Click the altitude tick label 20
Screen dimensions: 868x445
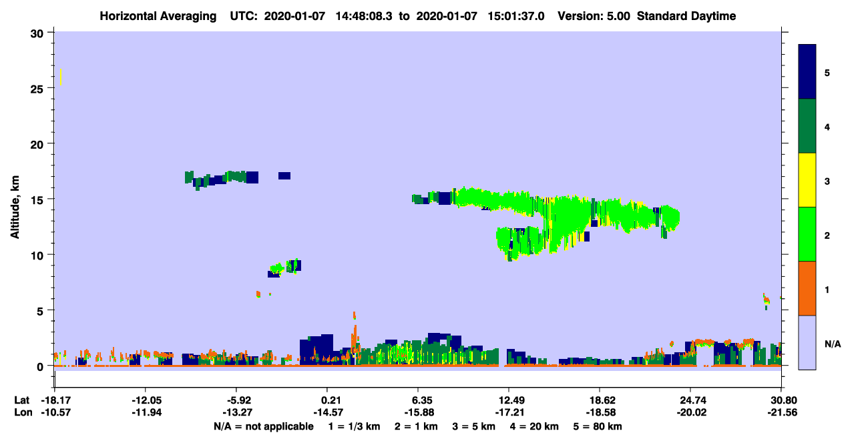(x=38, y=143)
